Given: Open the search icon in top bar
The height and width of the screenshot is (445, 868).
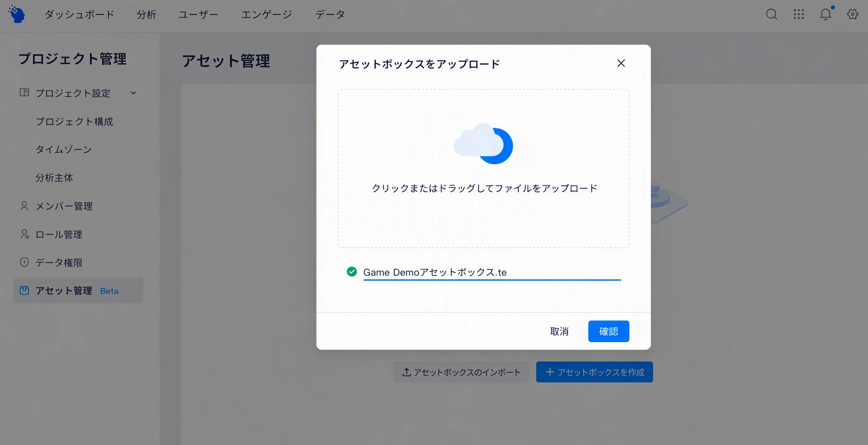Looking at the screenshot, I should click(771, 14).
